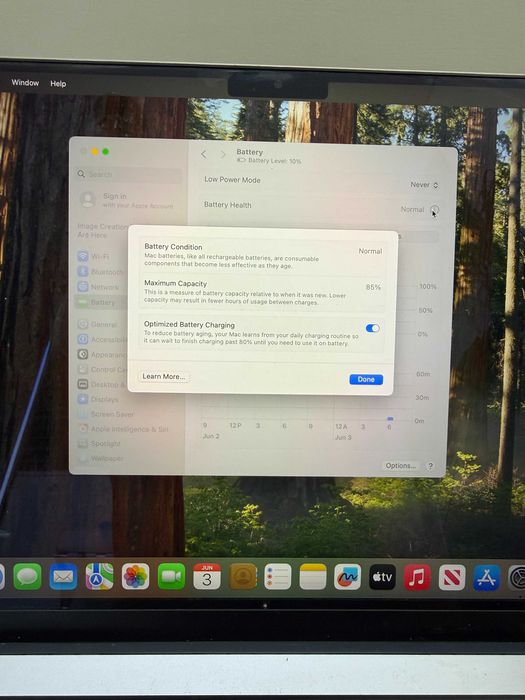Click the Learn More button
Image resolution: width=525 pixels, height=700 pixels.
click(x=163, y=376)
